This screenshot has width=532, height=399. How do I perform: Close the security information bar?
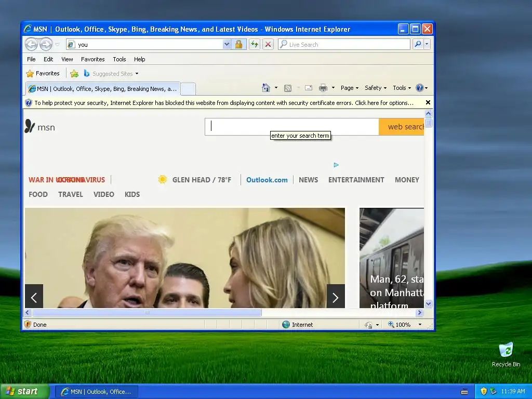(x=428, y=102)
